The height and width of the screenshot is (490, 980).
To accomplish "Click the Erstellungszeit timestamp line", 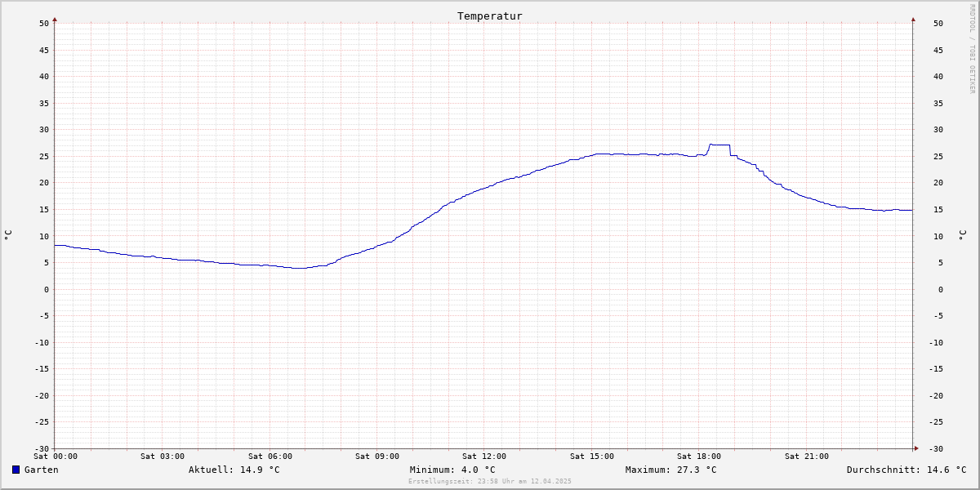I will point(490,481).
